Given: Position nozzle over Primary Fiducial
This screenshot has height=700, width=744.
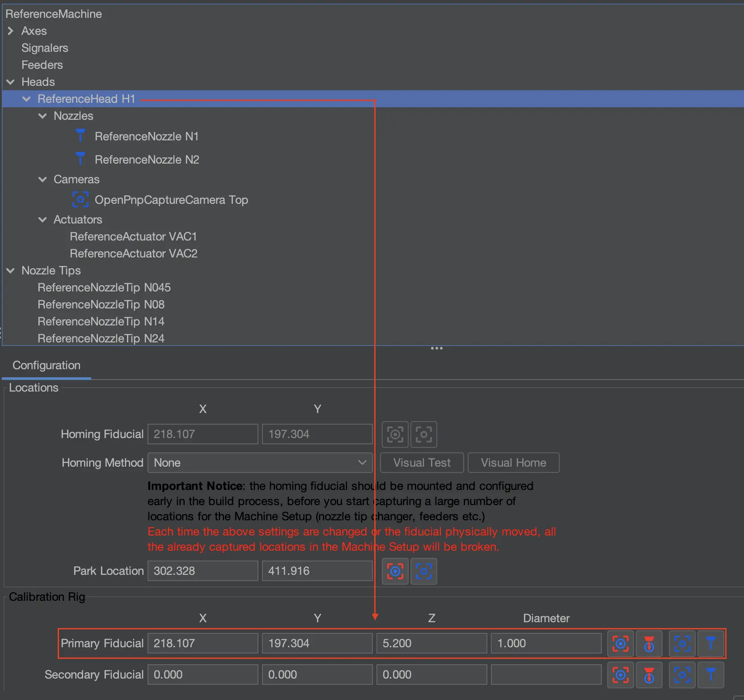Looking at the screenshot, I should pyautogui.click(x=710, y=644).
